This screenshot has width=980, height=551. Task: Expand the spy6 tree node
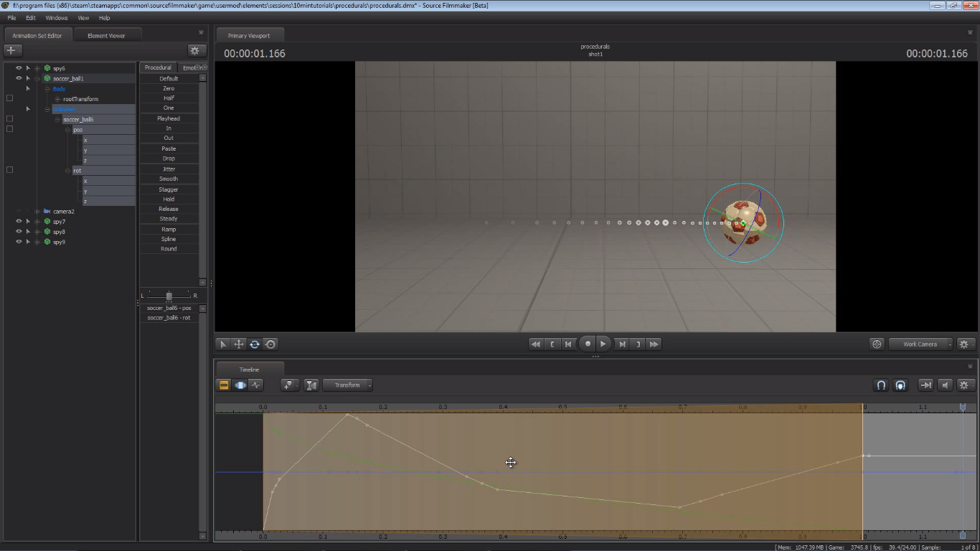[37, 68]
